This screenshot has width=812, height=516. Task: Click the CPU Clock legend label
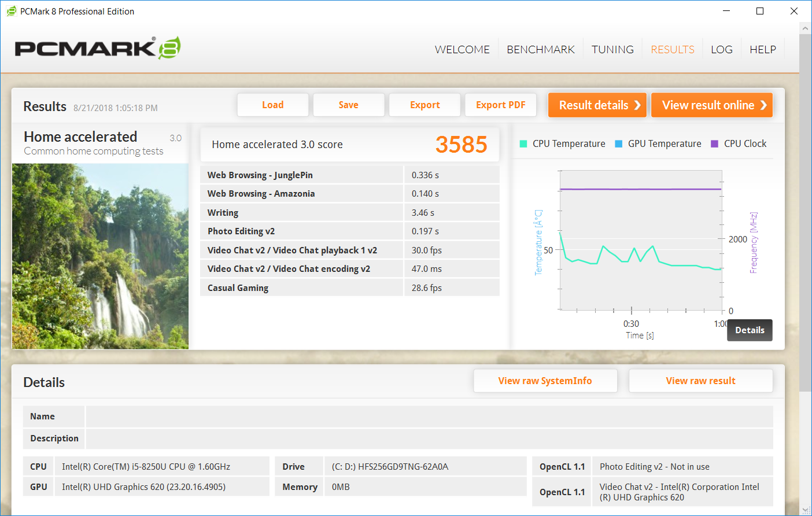[745, 144]
